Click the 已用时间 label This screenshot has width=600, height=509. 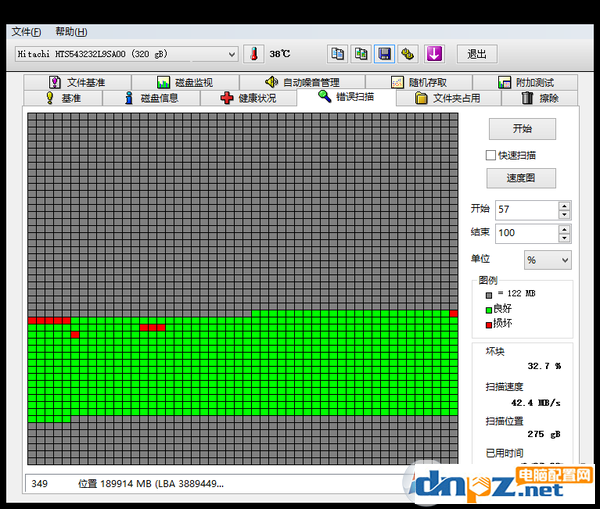[504, 454]
